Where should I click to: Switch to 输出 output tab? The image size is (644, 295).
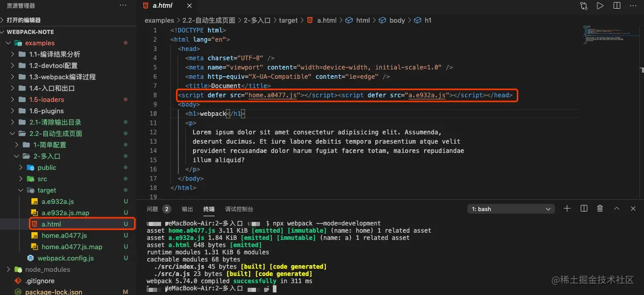pyautogui.click(x=187, y=209)
